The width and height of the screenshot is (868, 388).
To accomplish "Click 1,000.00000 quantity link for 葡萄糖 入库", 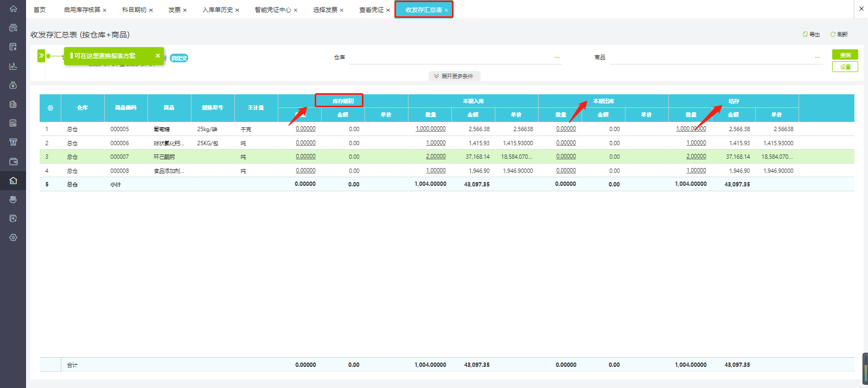I will tap(431, 129).
